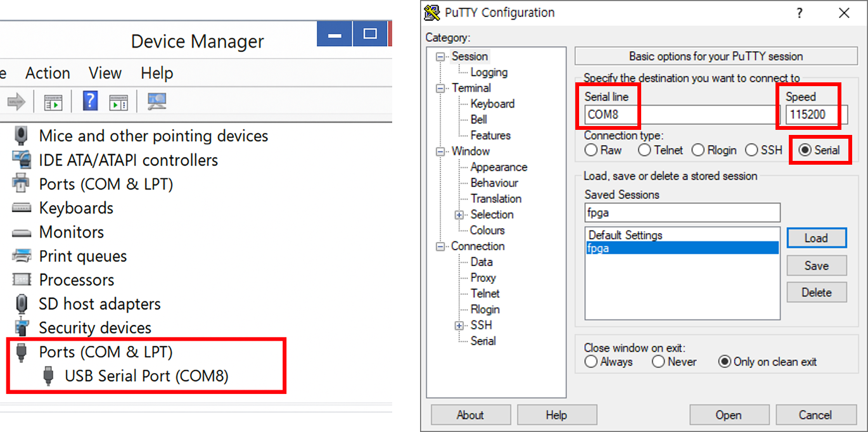
Task: Click the Help button at PuTTY bottom
Action: click(x=556, y=415)
